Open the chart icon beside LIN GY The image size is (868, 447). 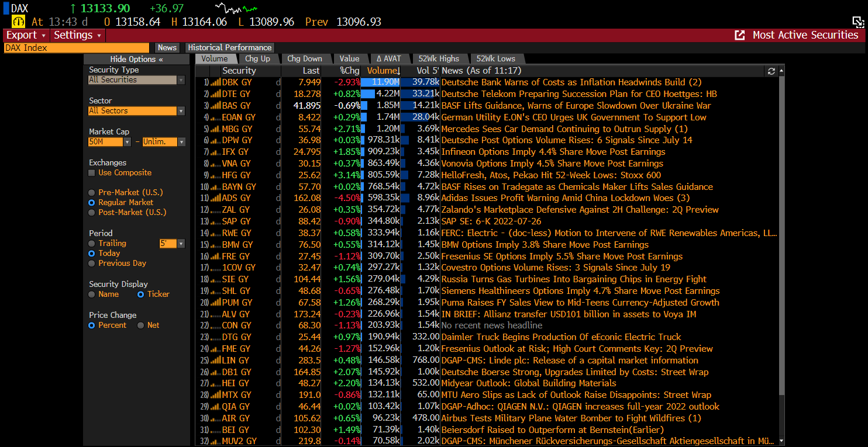point(215,361)
